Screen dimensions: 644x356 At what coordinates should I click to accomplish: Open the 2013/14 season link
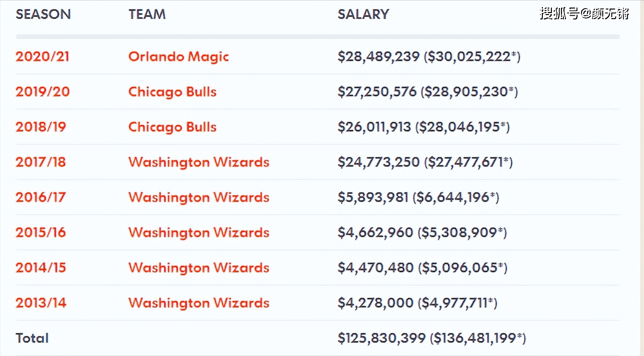[41, 303]
